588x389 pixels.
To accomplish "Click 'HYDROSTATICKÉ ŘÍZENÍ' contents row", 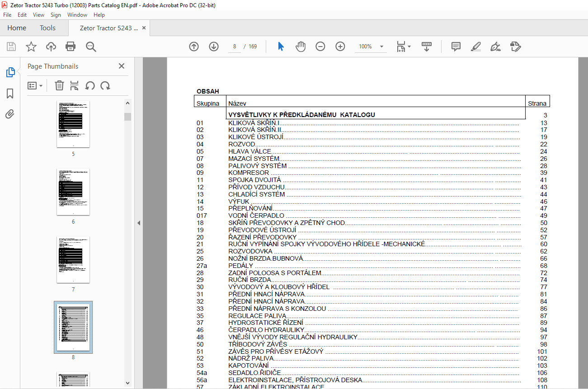I will click(372, 323).
